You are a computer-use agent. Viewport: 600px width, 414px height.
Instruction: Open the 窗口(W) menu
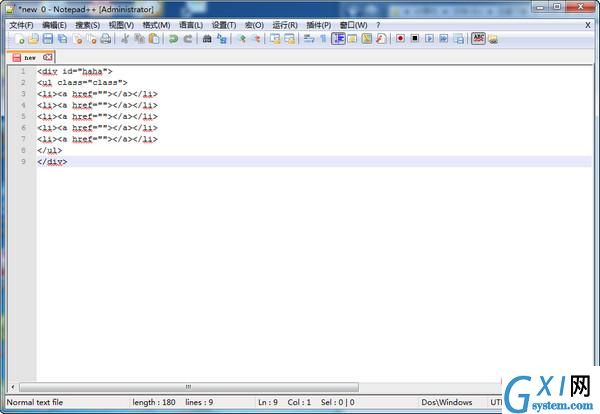click(354, 25)
